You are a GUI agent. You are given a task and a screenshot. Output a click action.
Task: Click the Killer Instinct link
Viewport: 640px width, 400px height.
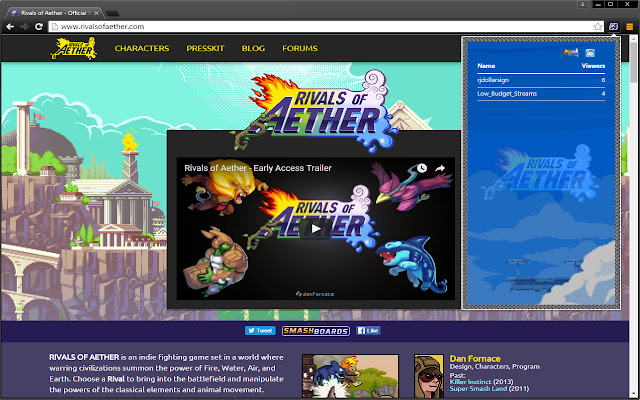470,382
